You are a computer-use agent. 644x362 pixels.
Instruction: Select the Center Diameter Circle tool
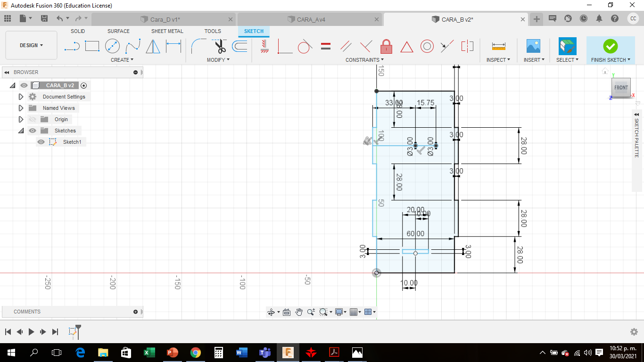coord(112,46)
